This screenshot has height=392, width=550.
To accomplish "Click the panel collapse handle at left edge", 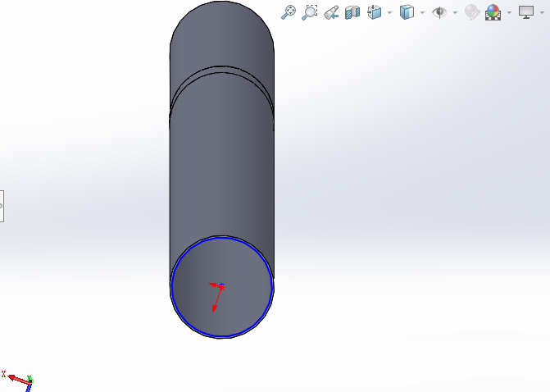I will pyautogui.click(x=2, y=206).
